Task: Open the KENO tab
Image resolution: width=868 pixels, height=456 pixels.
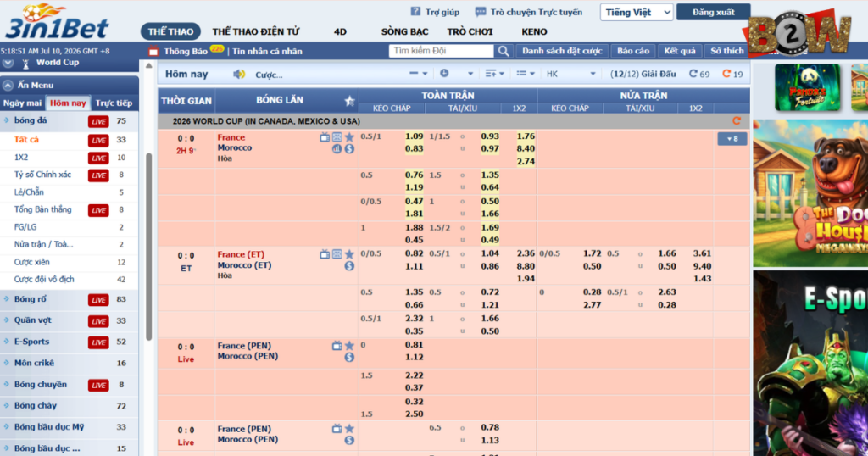Action: pos(534,31)
